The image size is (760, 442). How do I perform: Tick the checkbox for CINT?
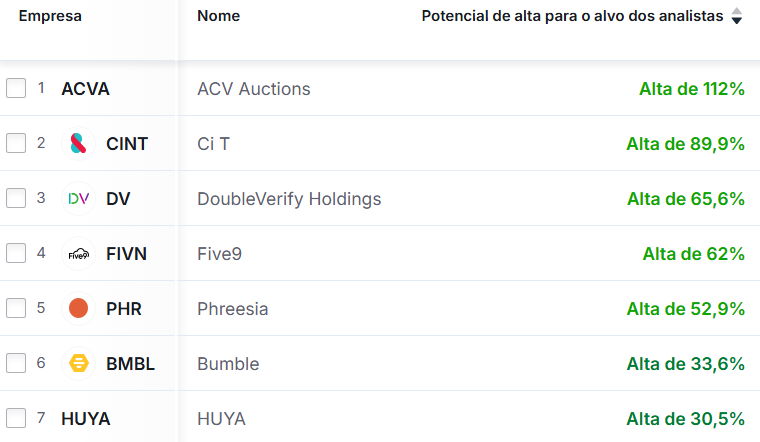pos(16,144)
